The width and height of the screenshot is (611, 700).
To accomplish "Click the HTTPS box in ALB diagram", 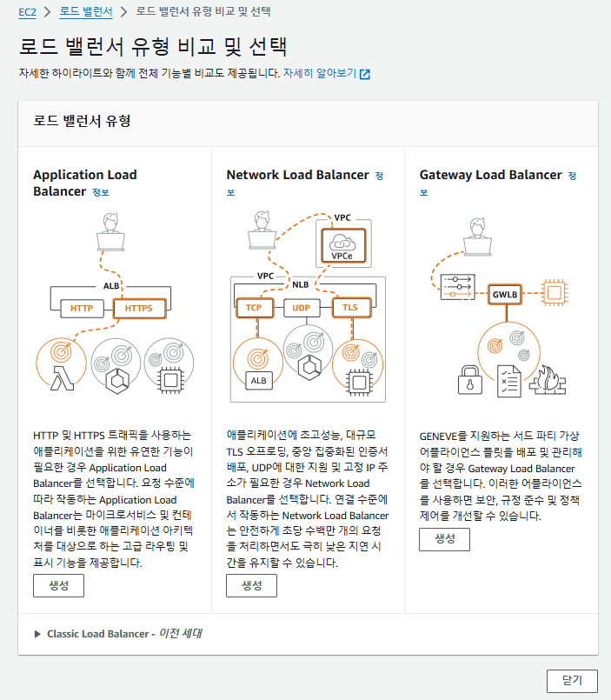I will tap(139, 309).
